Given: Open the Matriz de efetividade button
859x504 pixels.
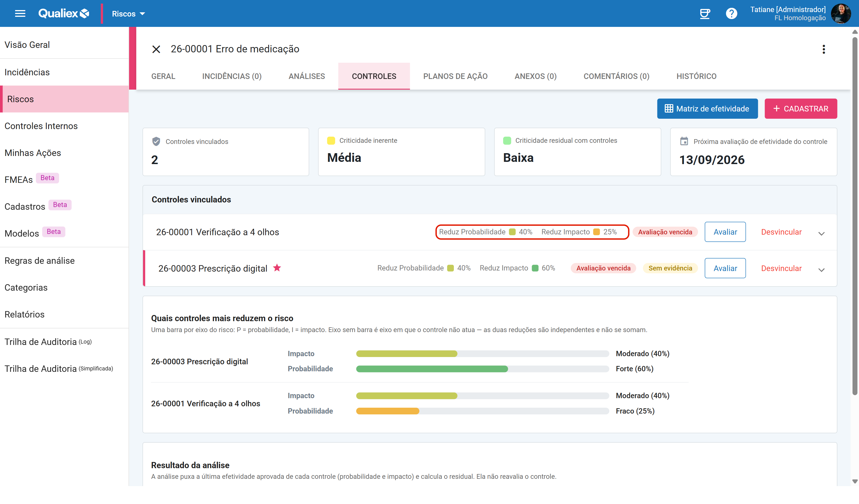Looking at the screenshot, I should (x=707, y=109).
